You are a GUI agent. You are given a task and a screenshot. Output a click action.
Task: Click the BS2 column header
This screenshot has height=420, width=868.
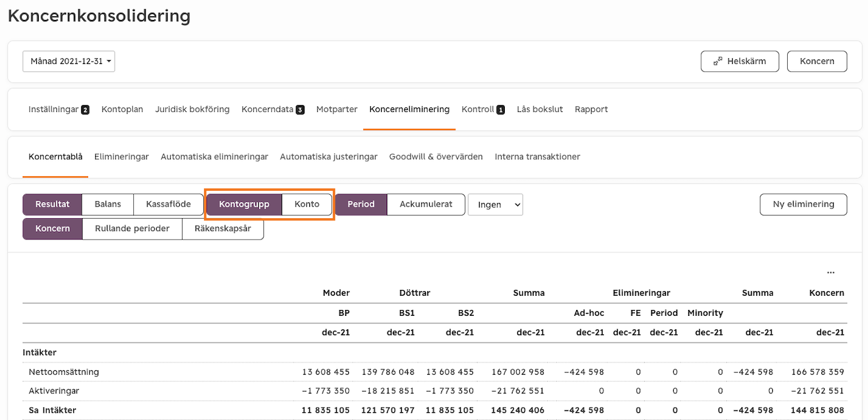coord(466,313)
